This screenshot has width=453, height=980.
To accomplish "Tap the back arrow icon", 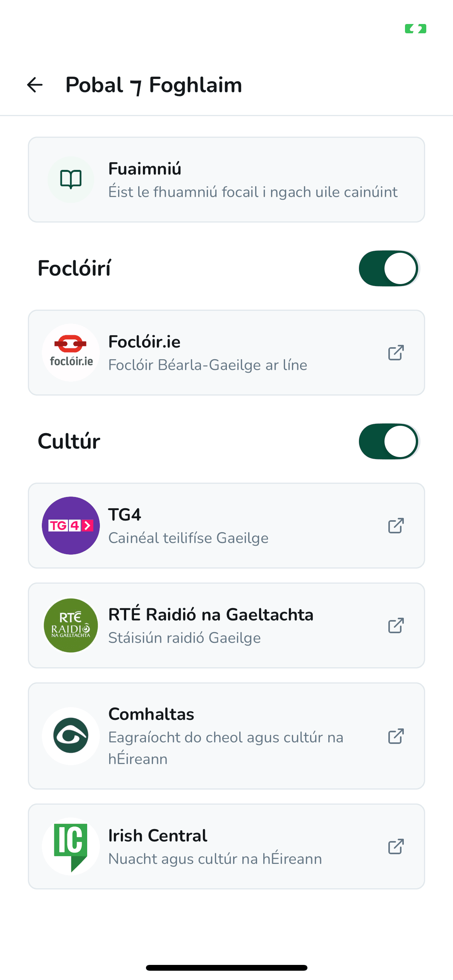I will click(35, 85).
